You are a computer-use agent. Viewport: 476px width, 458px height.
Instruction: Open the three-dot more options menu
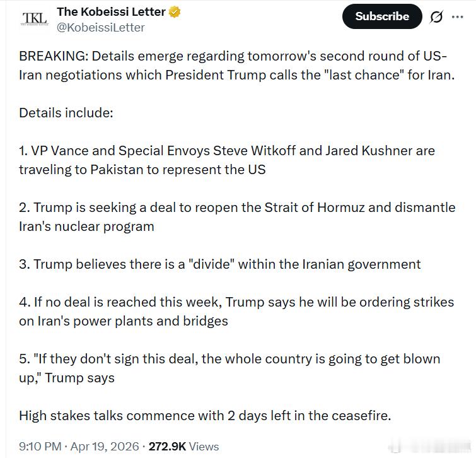click(458, 17)
